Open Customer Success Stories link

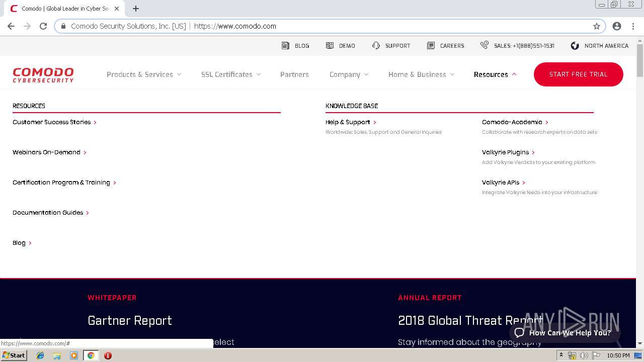(54, 122)
